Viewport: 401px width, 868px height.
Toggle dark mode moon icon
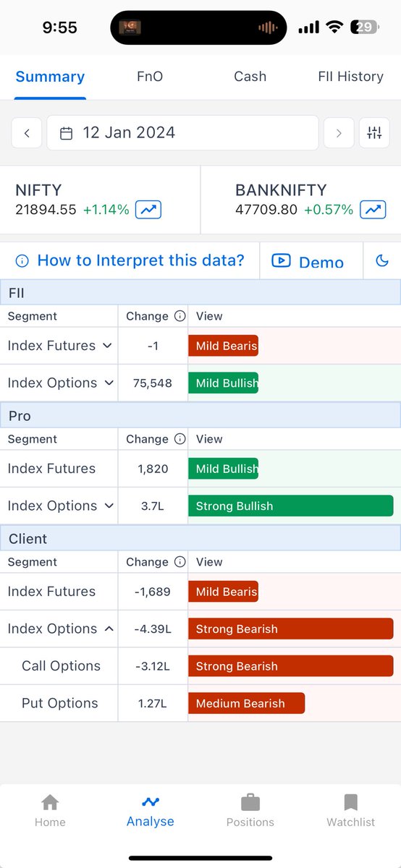point(382,260)
